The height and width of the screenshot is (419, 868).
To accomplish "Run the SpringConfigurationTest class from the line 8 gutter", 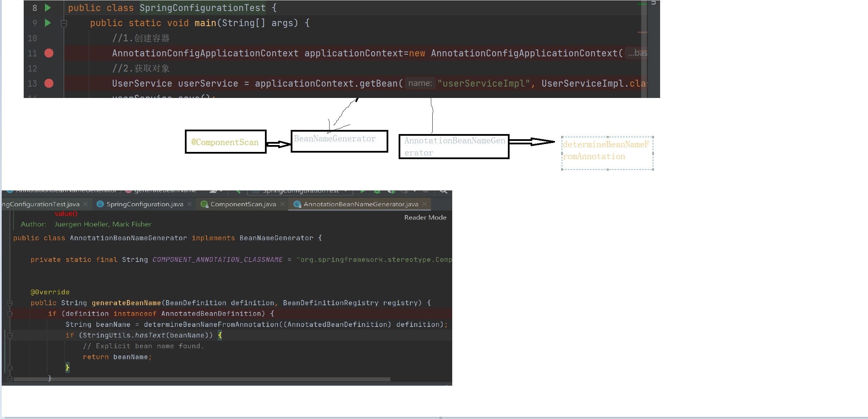I will click(x=48, y=8).
